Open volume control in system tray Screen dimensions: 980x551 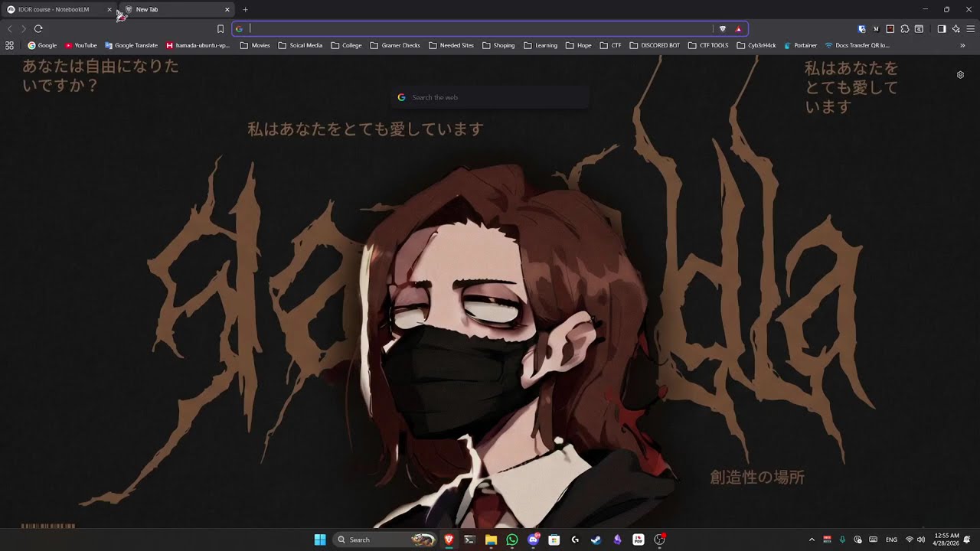tap(921, 540)
